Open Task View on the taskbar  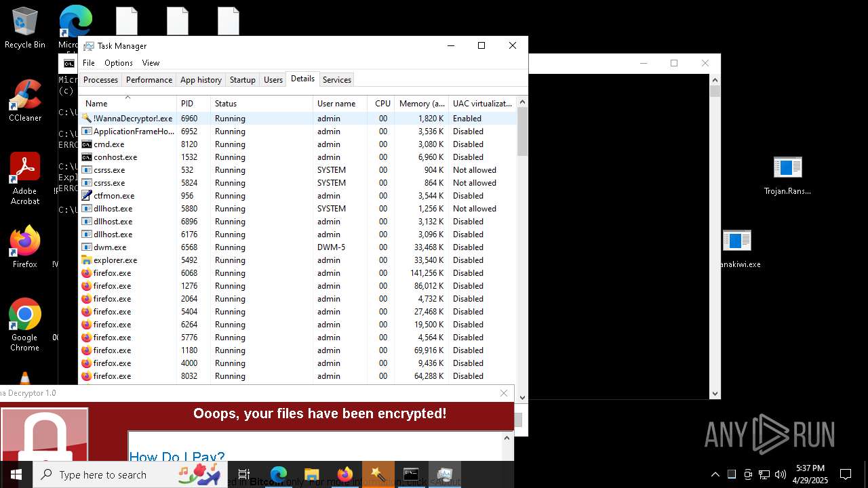[244, 474]
